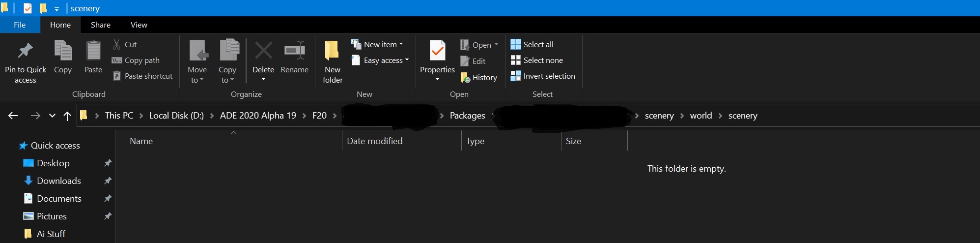Click Select all

click(532, 44)
